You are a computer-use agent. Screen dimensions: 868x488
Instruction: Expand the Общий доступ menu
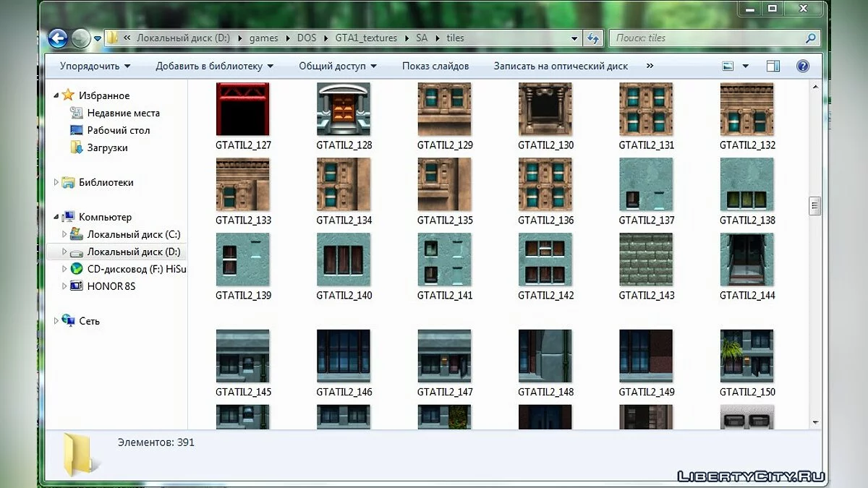(337, 66)
